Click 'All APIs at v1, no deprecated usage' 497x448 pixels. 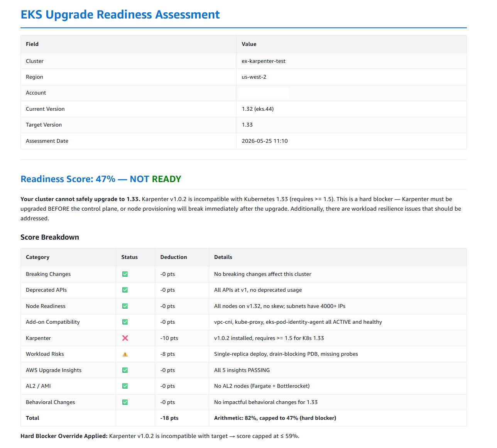(258, 290)
